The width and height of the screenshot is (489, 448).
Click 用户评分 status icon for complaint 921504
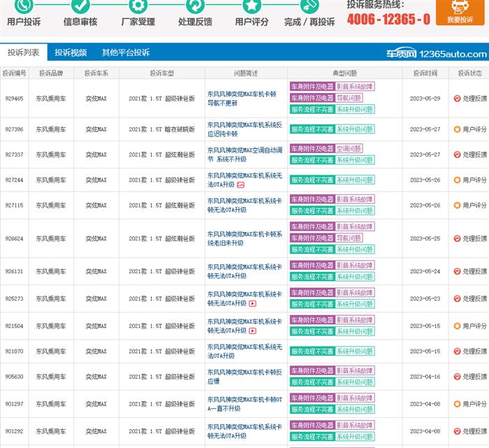coord(457,326)
